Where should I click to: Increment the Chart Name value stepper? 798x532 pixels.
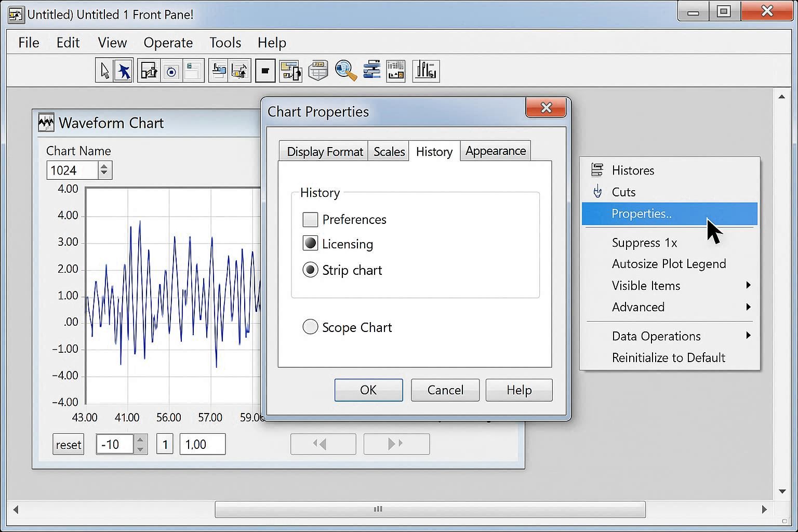(x=104, y=166)
